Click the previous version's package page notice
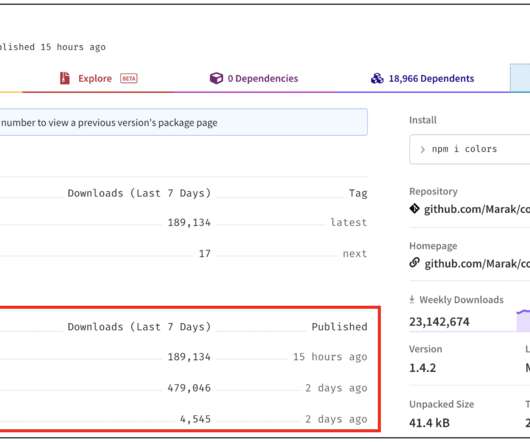Viewport: 530px width, 442px height. point(184,122)
